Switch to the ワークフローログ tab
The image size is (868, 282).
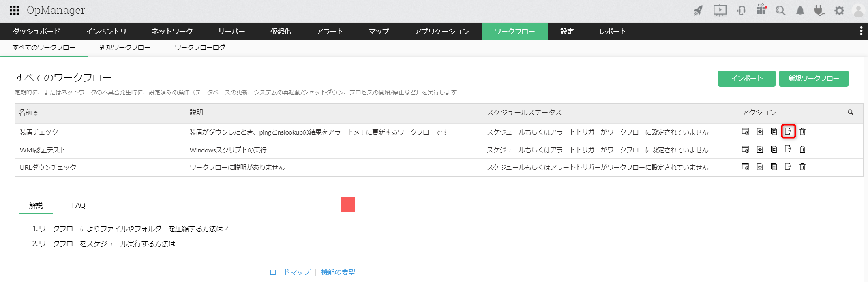click(200, 47)
